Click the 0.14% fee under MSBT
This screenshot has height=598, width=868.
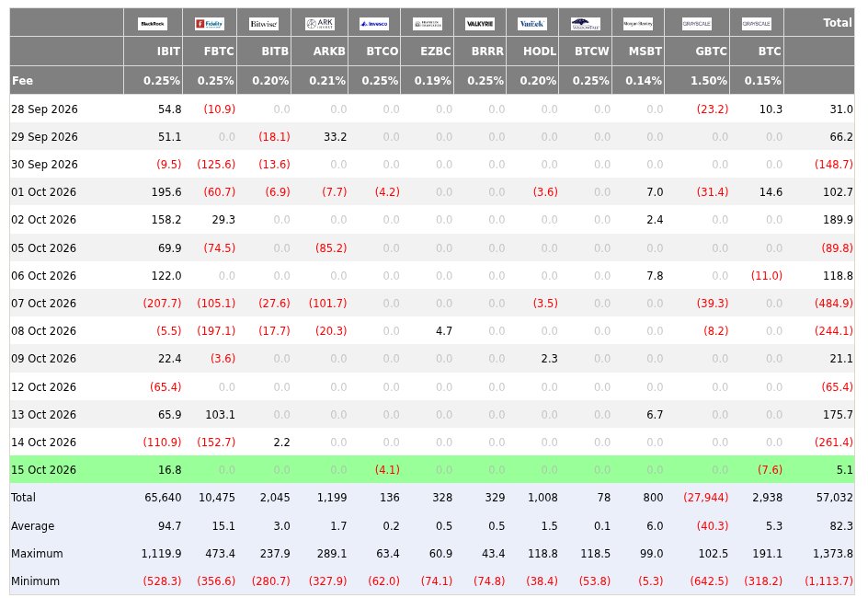[644, 81]
